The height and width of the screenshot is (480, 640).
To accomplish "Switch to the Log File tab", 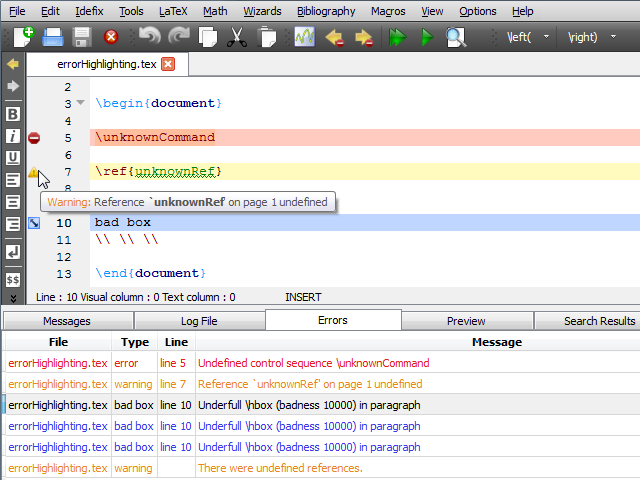I will 199,321.
